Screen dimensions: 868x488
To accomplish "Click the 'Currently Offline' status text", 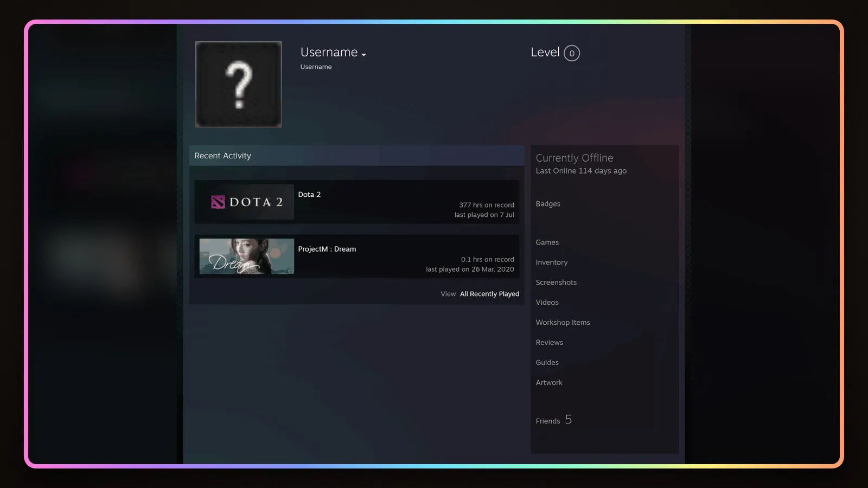I will [x=575, y=158].
